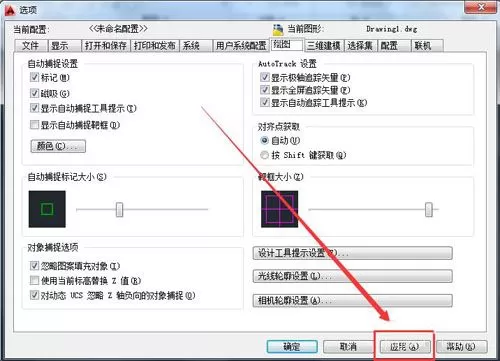Screen dimensions: 500x361
Task: Select the 自动(U) radio button
Action: pos(265,140)
